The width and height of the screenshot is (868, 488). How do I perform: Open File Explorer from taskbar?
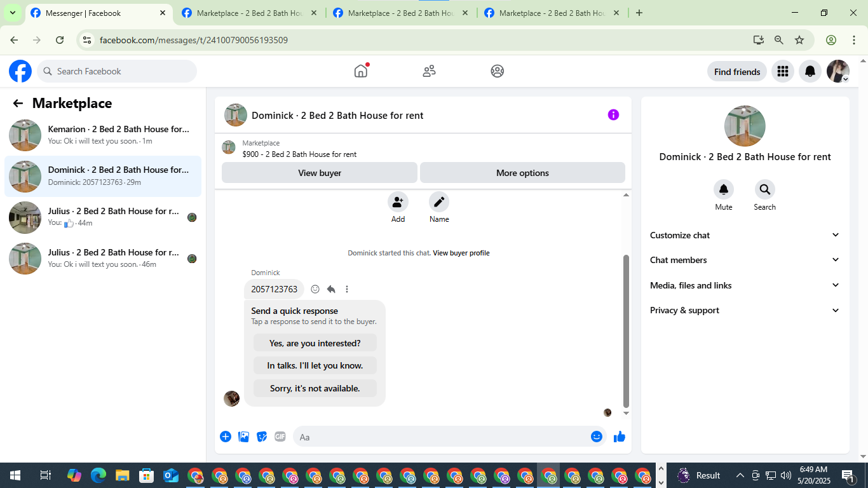(x=123, y=475)
